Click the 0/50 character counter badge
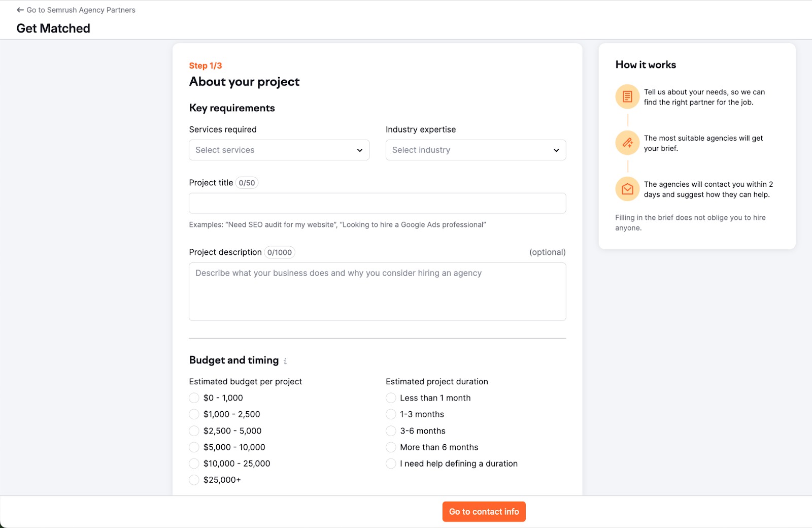Screen dimensions: 812x528 pyautogui.click(x=247, y=182)
